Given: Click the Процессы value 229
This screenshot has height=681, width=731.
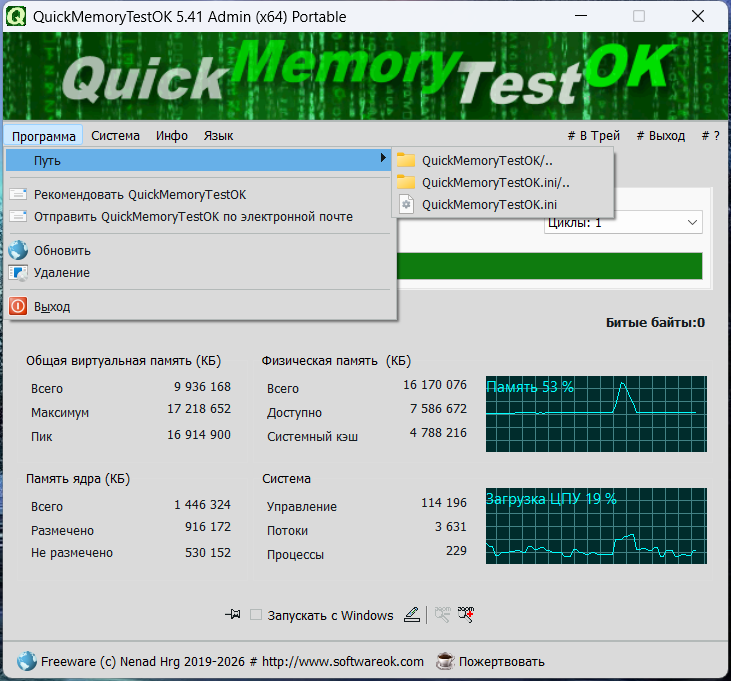Looking at the screenshot, I should pos(456,551).
